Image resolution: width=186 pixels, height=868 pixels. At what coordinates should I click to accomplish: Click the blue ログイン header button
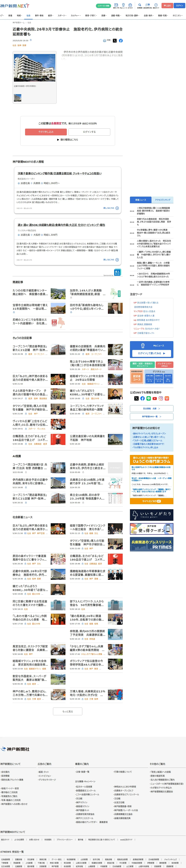pos(179,5)
